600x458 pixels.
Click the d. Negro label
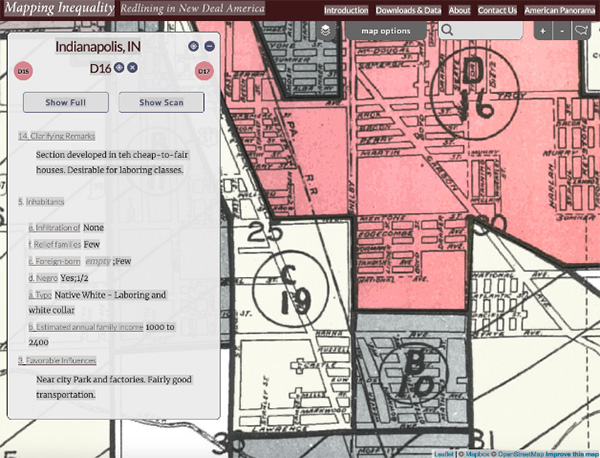pos(43,278)
